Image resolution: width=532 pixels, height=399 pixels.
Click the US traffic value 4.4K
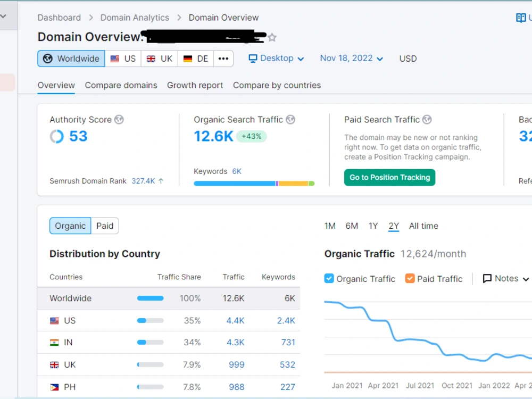236,321
